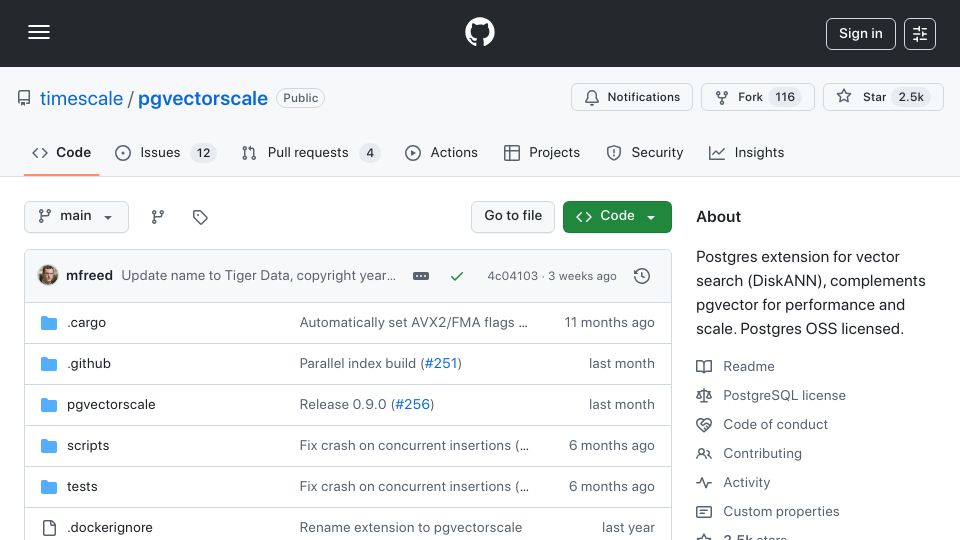
Task: Open the .dockerignore file
Action: coord(110,528)
